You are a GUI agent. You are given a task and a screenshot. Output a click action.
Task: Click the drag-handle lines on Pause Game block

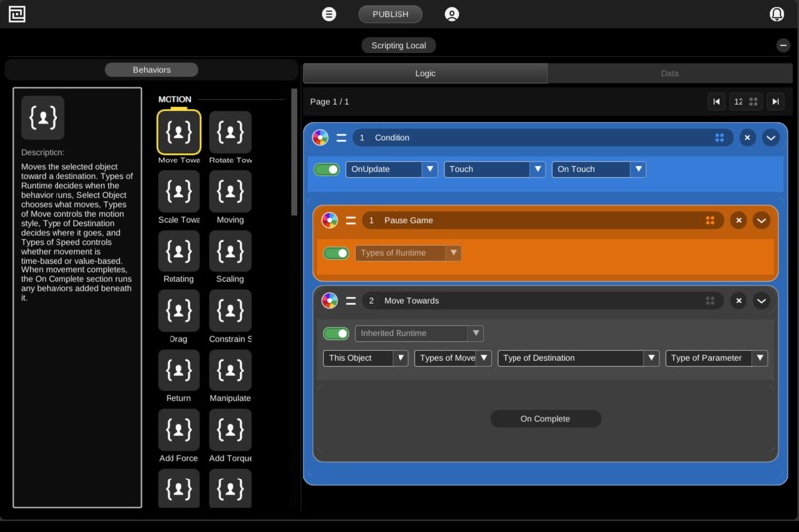(351, 221)
